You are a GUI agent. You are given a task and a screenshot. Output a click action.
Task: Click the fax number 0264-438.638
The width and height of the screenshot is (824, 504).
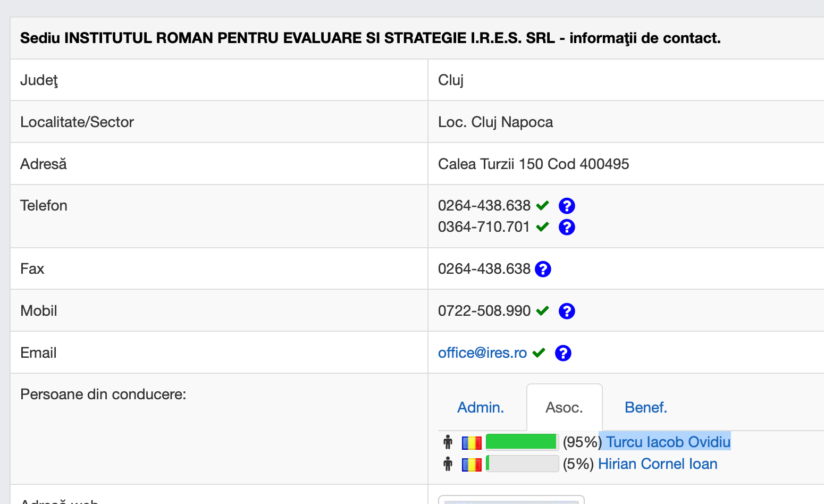pos(484,269)
